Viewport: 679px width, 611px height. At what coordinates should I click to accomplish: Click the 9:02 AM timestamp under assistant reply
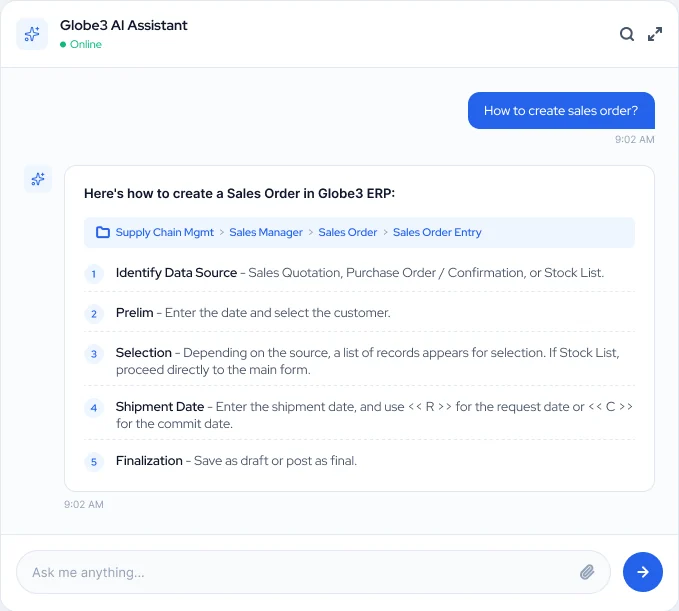point(84,504)
